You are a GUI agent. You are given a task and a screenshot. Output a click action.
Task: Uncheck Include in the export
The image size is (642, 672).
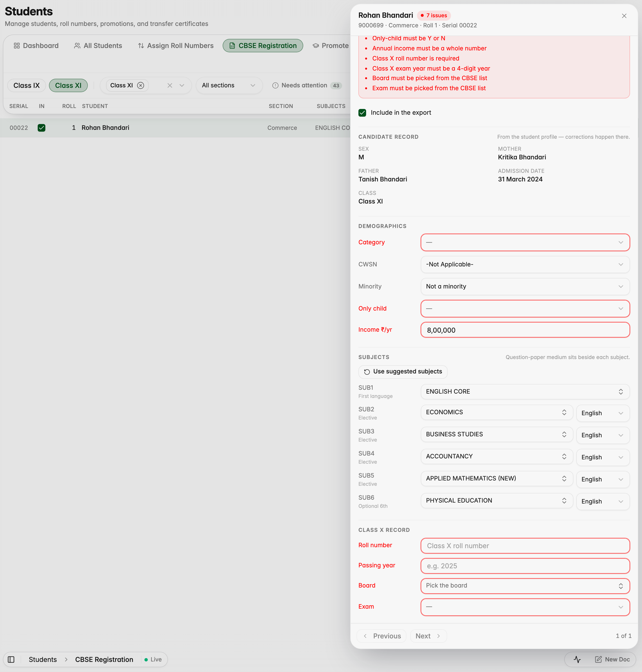point(362,113)
